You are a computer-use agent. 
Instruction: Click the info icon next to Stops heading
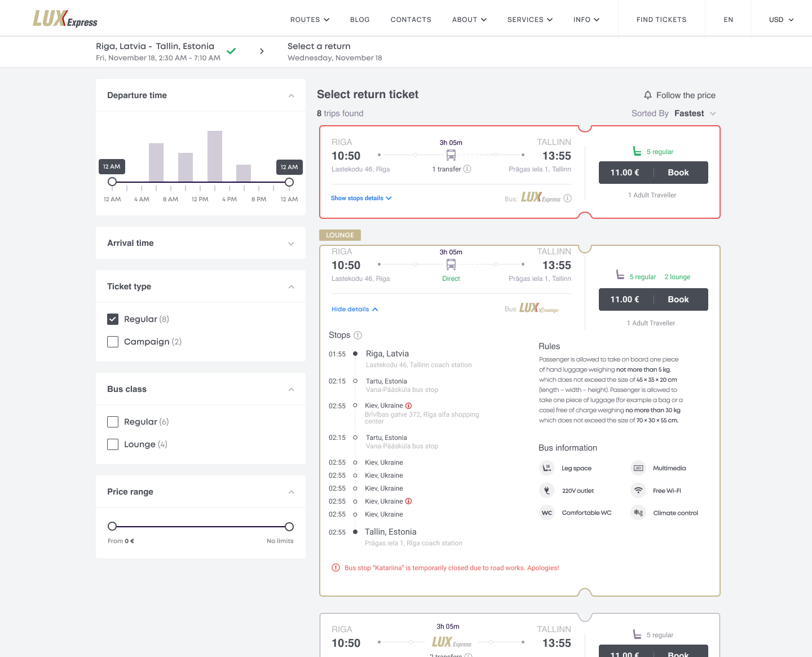tap(358, 335)
